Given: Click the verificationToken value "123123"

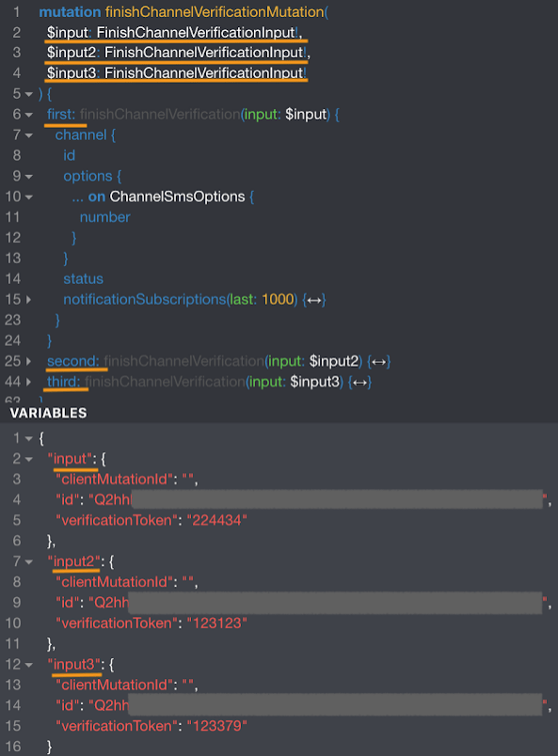Looking at the screenshot, I should pyautogui.click(x=216, y=623).
